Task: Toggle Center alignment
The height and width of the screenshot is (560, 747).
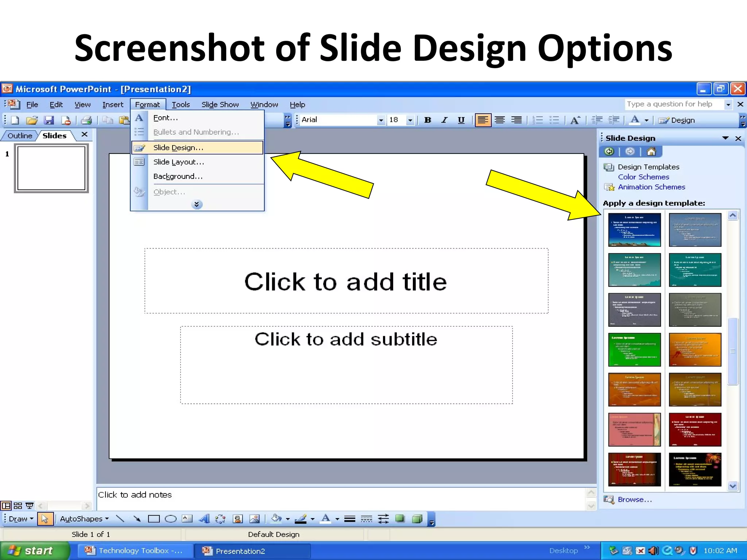Action: click(x=500, y=120)
